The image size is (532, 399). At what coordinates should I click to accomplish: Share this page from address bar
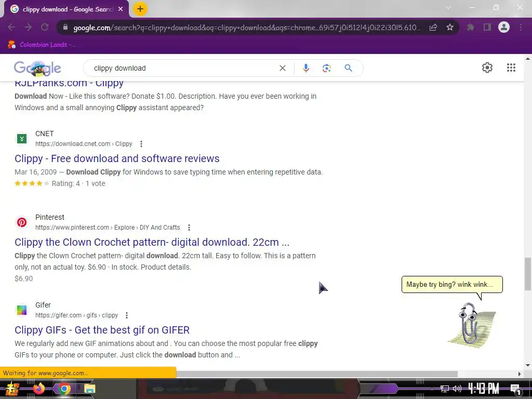pyautogui.click(x=433, y=28)
